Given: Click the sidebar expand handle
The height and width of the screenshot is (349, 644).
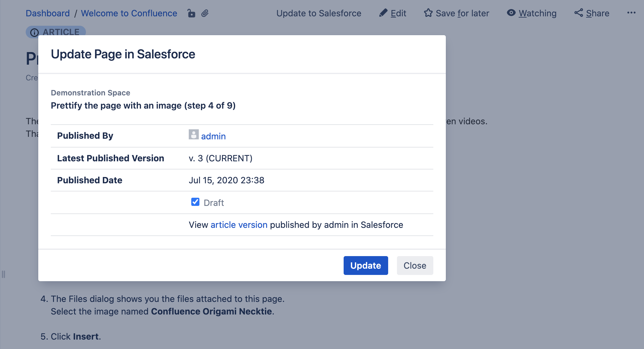Looking at the screenshot, I should point(3,274).
